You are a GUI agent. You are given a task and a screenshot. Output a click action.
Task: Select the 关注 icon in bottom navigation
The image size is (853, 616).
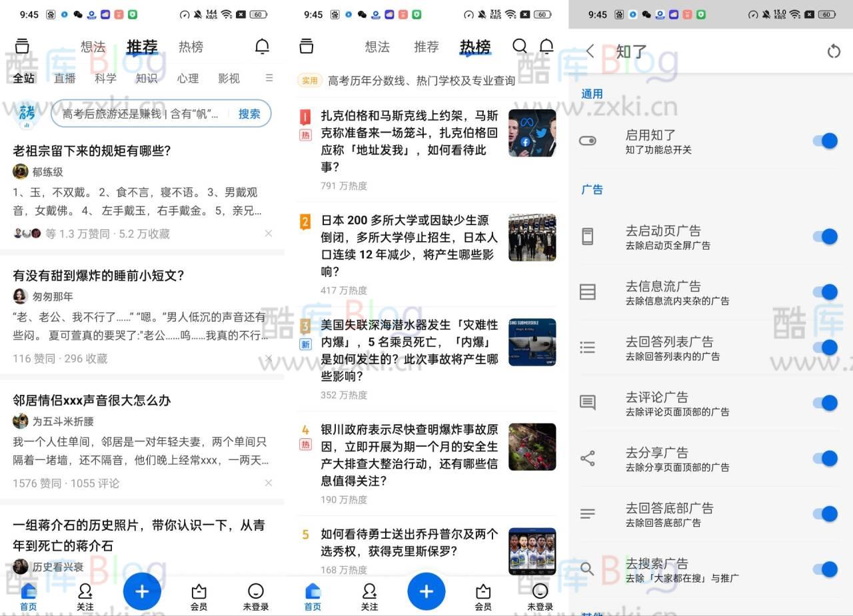(x=85, y=590)
